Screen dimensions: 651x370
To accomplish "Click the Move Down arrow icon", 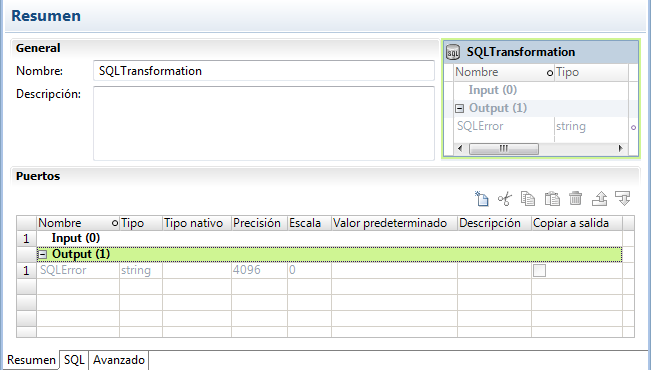I will point(623,198).
